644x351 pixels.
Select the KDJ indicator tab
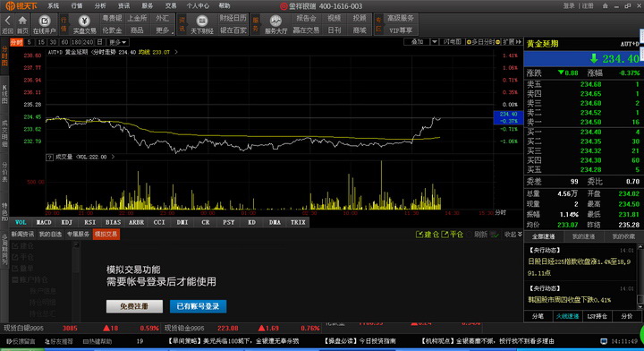(66, 222)
